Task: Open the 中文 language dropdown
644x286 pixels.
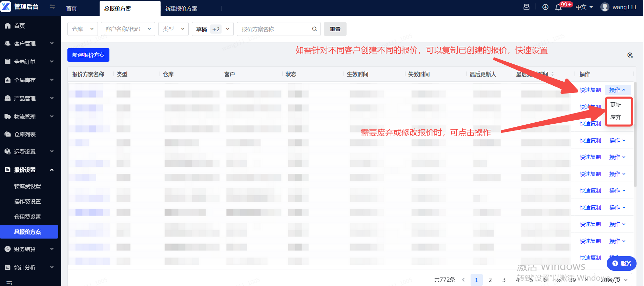Action: pos(584,7)
